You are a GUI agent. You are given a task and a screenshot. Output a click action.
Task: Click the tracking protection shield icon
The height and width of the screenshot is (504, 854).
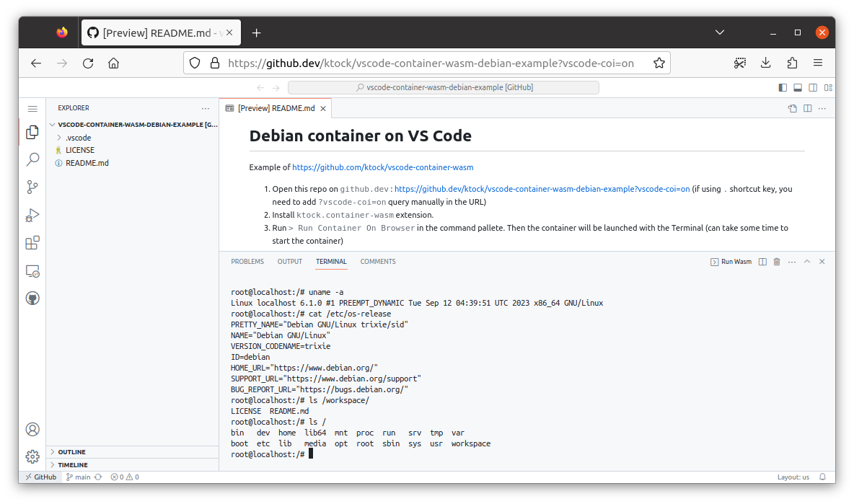click(195, 63)
